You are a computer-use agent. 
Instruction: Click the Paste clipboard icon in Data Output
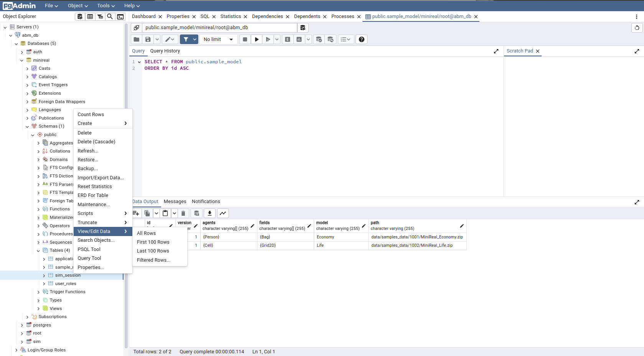(165, 213)
